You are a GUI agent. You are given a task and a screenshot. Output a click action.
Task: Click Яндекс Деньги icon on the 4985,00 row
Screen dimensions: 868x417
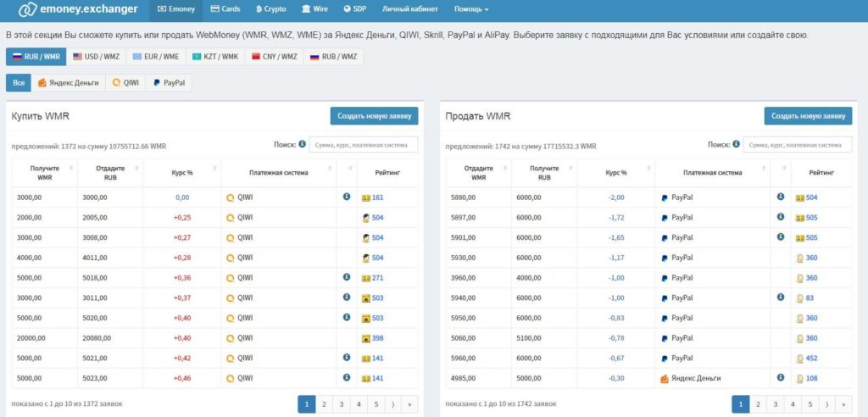click(x=665, y=379)
